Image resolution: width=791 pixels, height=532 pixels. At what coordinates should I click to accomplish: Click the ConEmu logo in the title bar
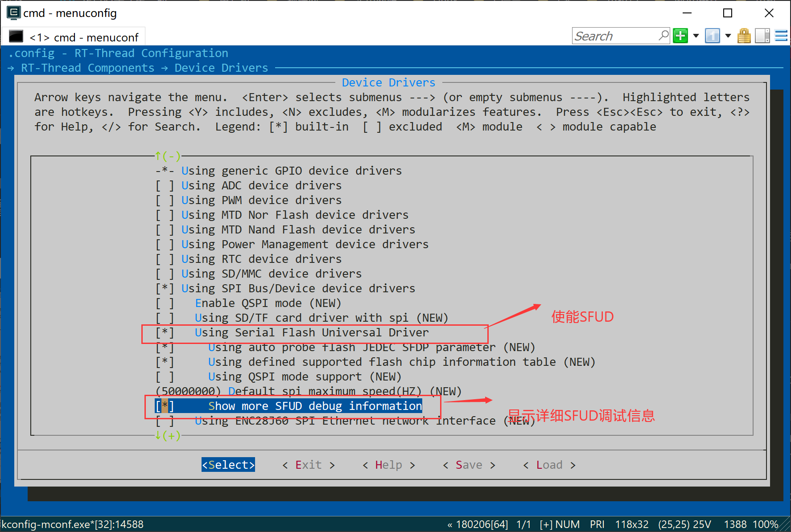click(13, 13)
